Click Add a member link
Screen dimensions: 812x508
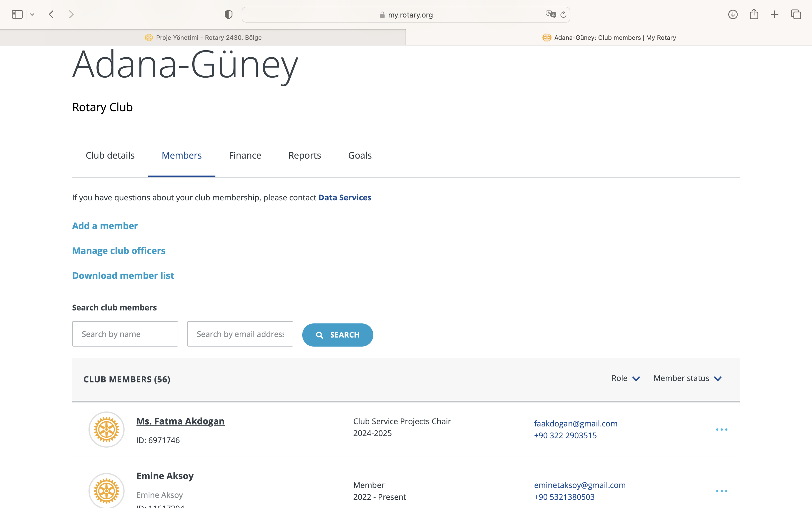point(105,226)
